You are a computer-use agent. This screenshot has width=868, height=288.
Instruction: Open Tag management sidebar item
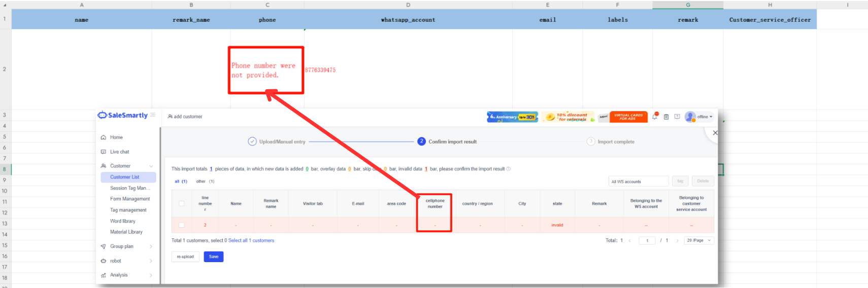128,210
